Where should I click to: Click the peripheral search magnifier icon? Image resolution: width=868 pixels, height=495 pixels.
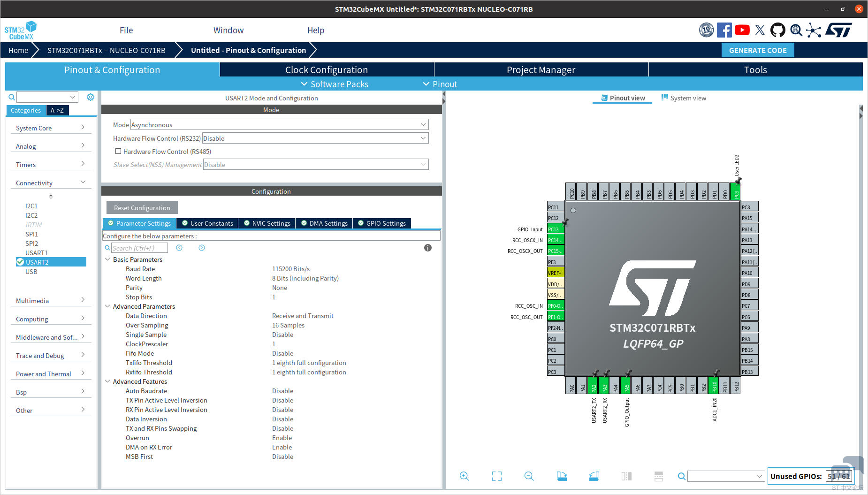tap(12, 97)
